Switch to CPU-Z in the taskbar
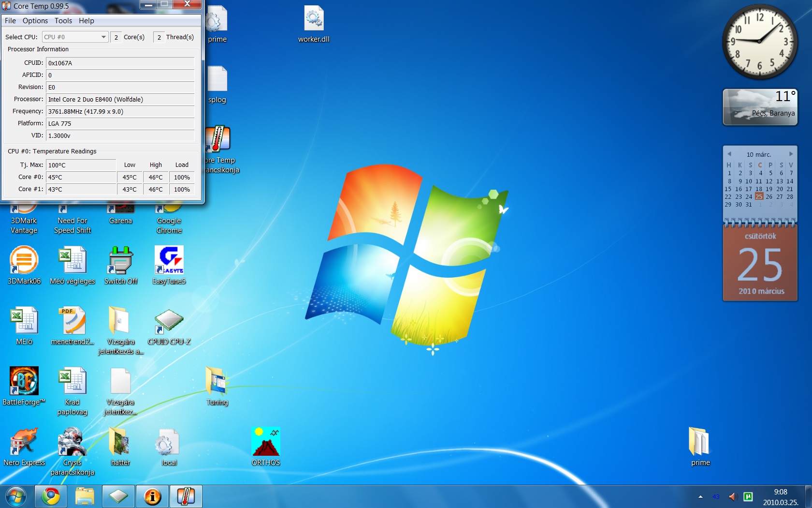This screenshot has width=812, height=508. point(118,496)
